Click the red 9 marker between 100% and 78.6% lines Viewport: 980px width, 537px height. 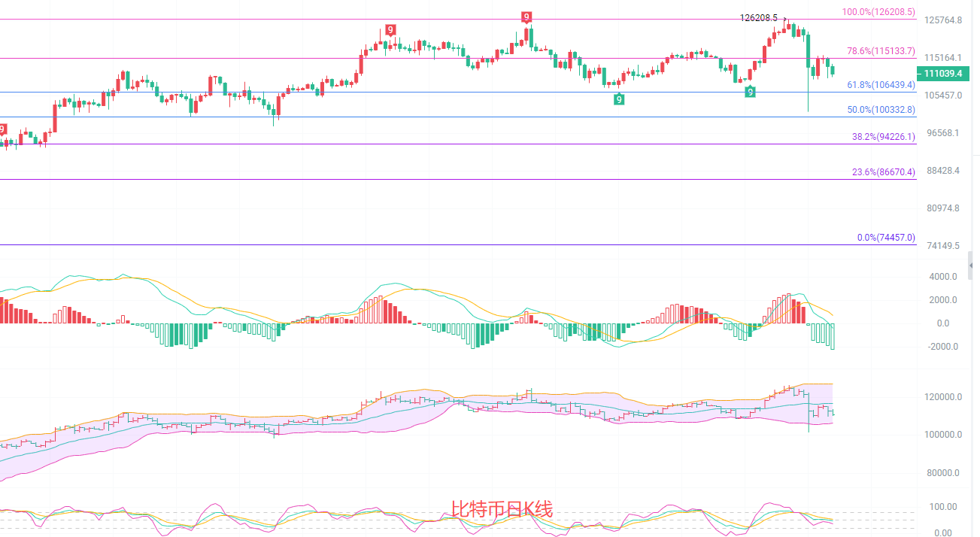(x=390, y=30)
